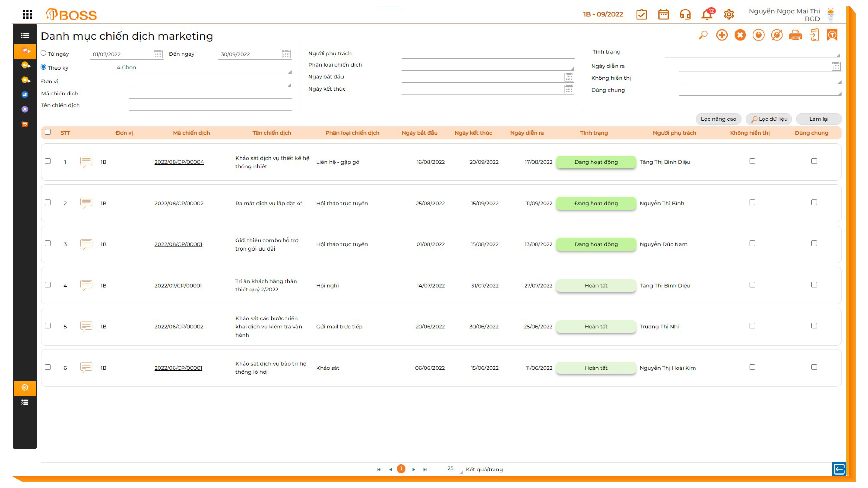Click the headset support icon
868x488 pixels.
(x=685, y=15)
